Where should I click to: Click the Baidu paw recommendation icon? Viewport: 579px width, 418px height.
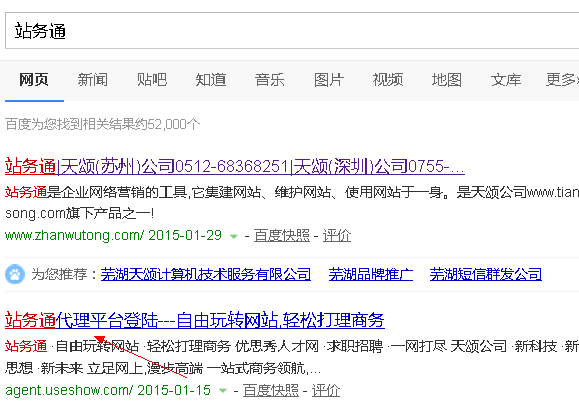15,274
